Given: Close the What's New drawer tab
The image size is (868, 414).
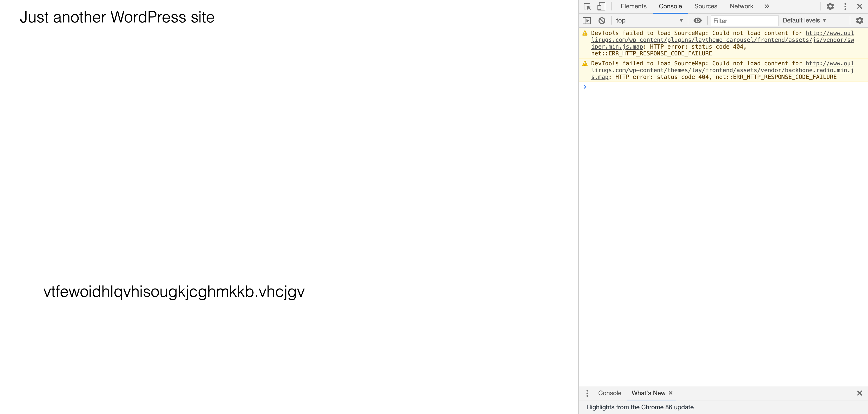Looking at the screenshot, I should [671, 393].
